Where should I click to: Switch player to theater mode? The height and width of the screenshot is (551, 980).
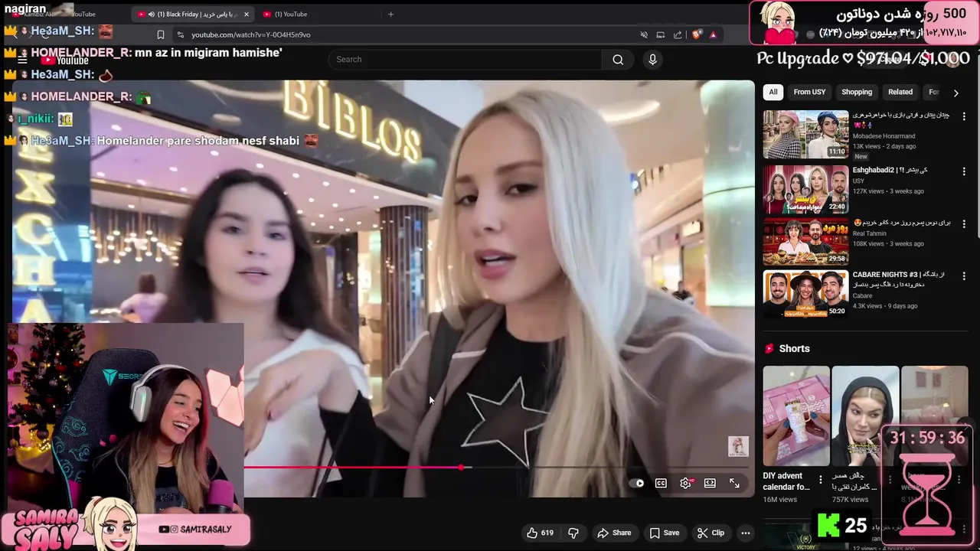(710, 483)
